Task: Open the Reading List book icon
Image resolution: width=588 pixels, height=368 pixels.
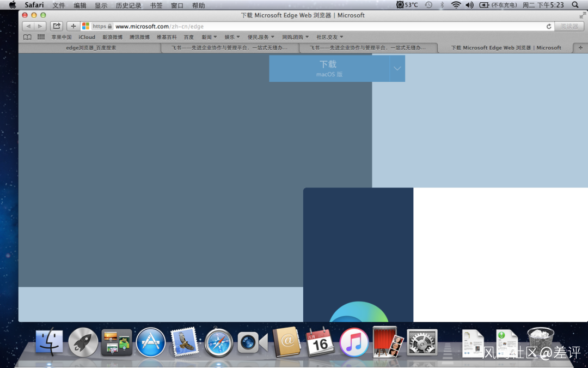Action: [x=27, y=37]
